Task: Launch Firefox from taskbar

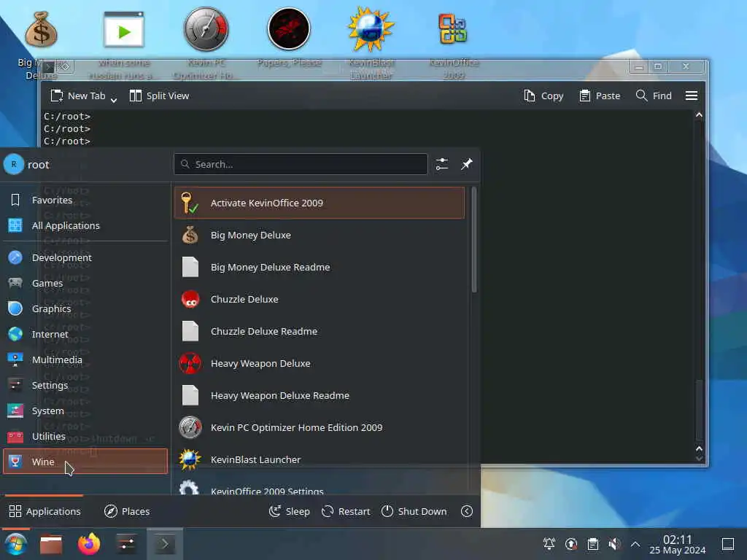Action: (x=89, y=544)
